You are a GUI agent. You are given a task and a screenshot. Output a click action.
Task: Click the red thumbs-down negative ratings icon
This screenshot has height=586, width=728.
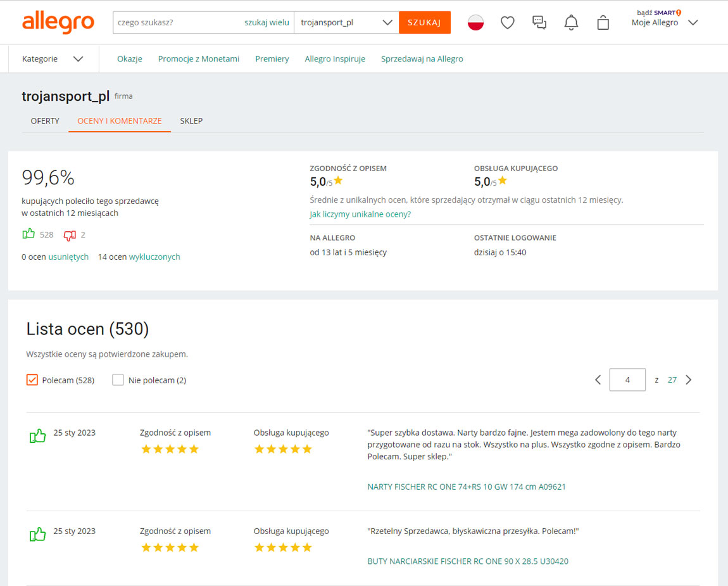pyautogui.click(x=70, y=236)
